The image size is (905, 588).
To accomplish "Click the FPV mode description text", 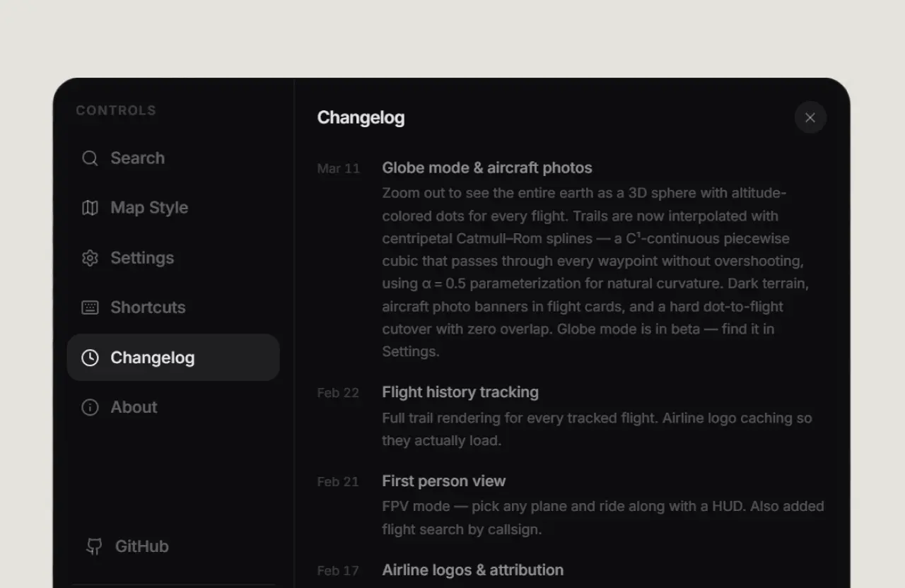I will (602, 517).
